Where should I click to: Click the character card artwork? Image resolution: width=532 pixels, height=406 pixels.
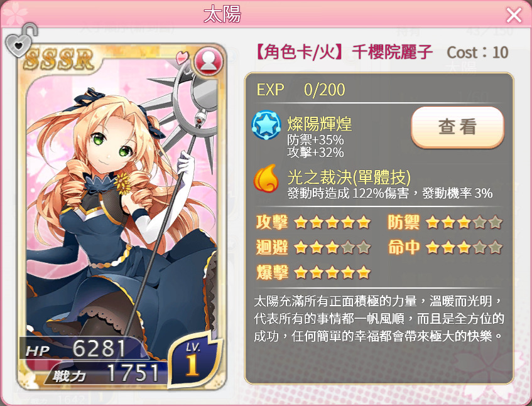pos(121,217)
